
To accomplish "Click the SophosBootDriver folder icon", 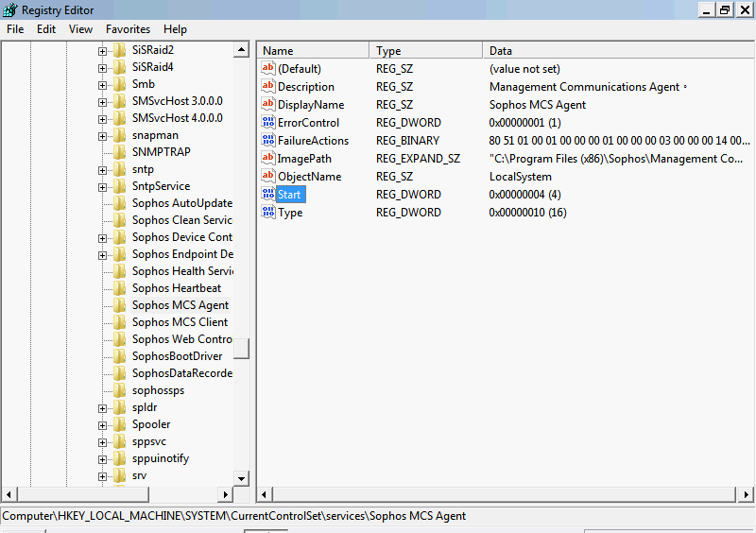I will pyautogui.click(x=120, y=356).
